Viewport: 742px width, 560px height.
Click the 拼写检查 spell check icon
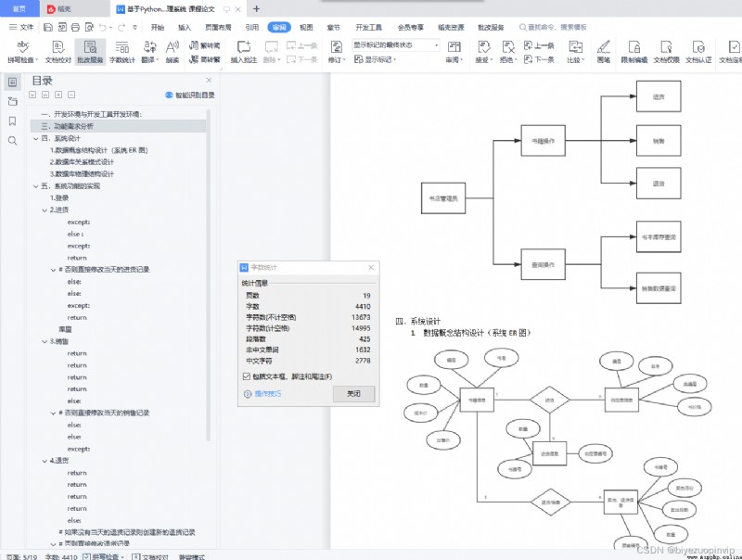click(x=22, y=47)
